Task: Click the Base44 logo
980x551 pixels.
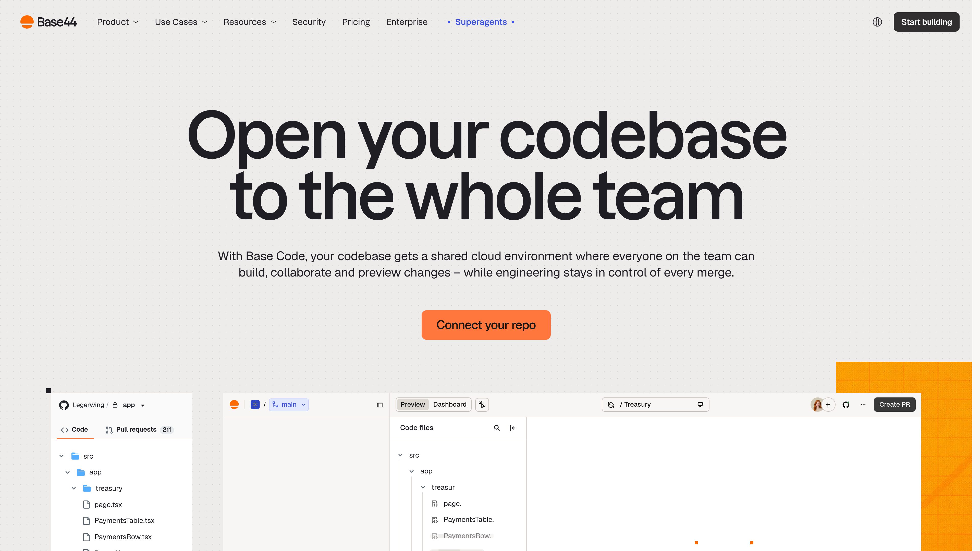Action: 49,22
